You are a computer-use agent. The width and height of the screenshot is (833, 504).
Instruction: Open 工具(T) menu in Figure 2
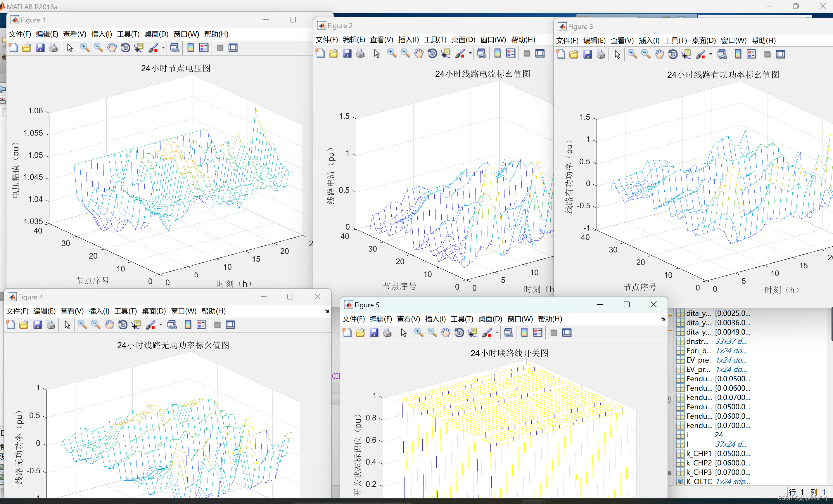pyautogui.click(x=435, y=39)
